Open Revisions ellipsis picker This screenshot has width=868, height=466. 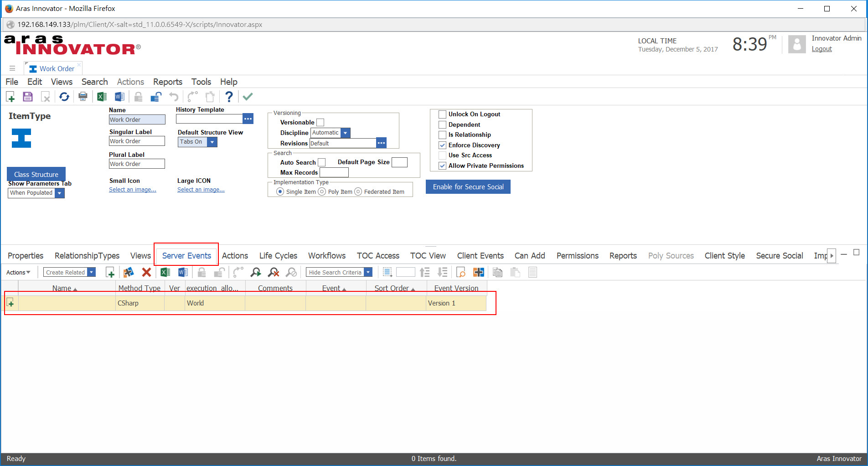point(382,143)
